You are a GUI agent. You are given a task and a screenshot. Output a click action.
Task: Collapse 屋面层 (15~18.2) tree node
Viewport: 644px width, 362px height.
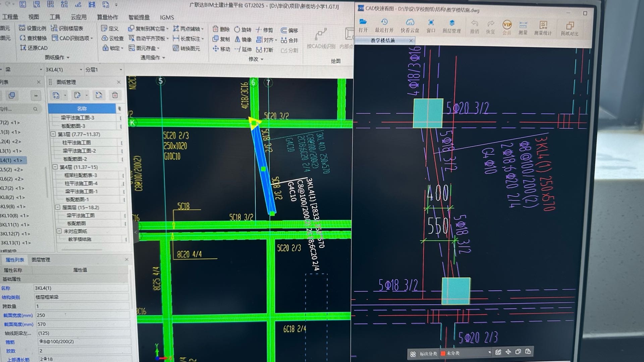point(57,207)
